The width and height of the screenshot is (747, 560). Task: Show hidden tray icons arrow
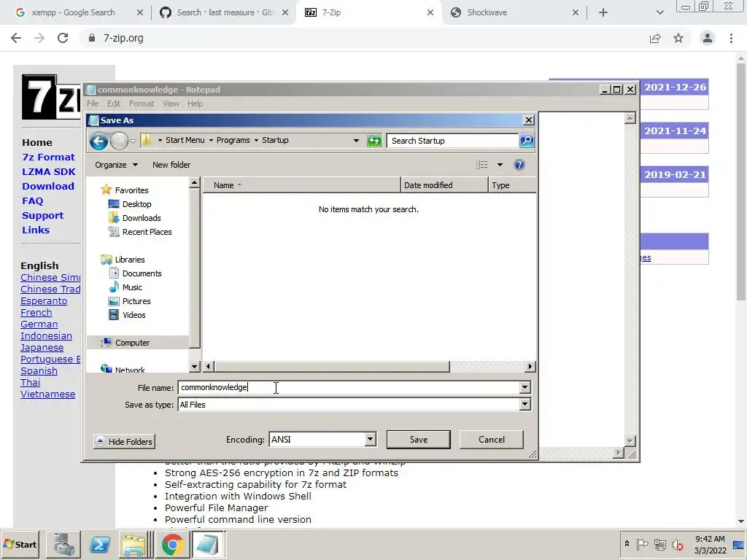[x=627, y=544]
